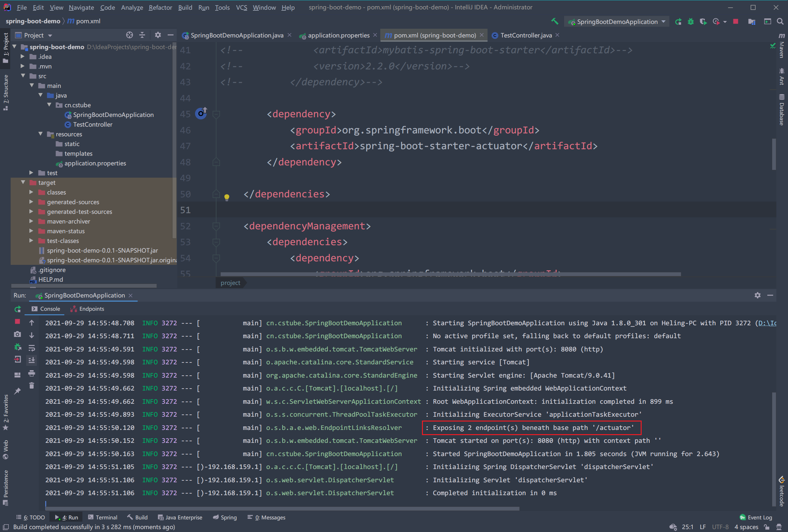788x532 pixels.
Task: Open Event Log in status bar
Action: [x=756, y=517]
